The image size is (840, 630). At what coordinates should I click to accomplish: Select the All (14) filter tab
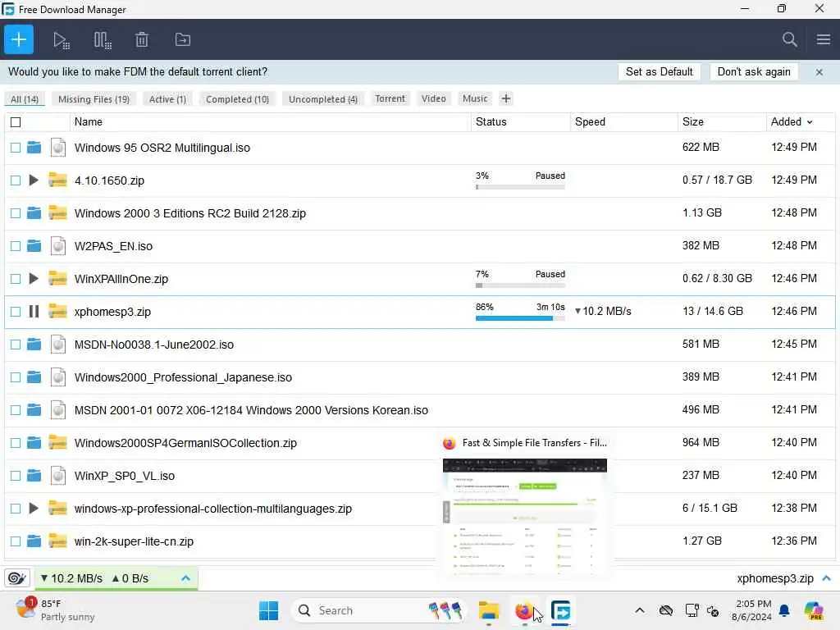25,99
